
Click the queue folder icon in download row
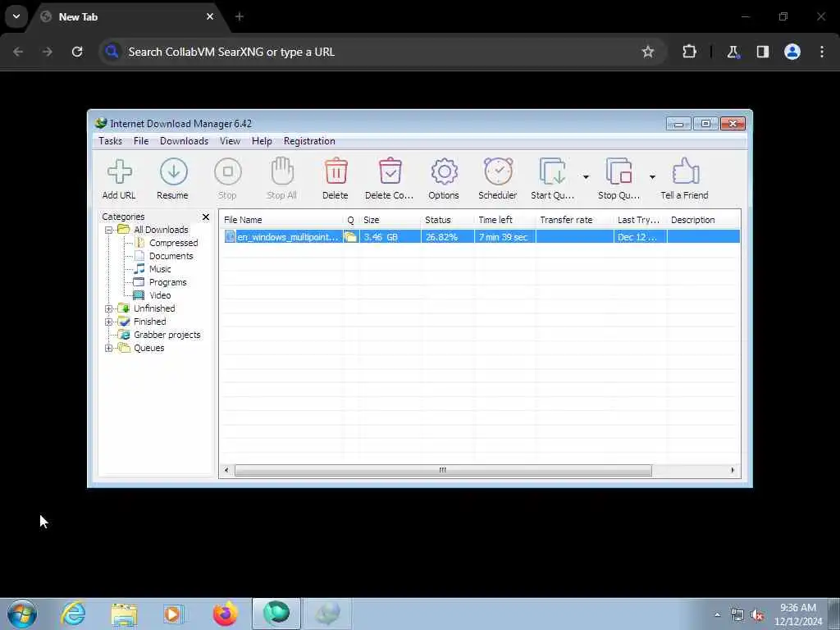tap(351, 237)
